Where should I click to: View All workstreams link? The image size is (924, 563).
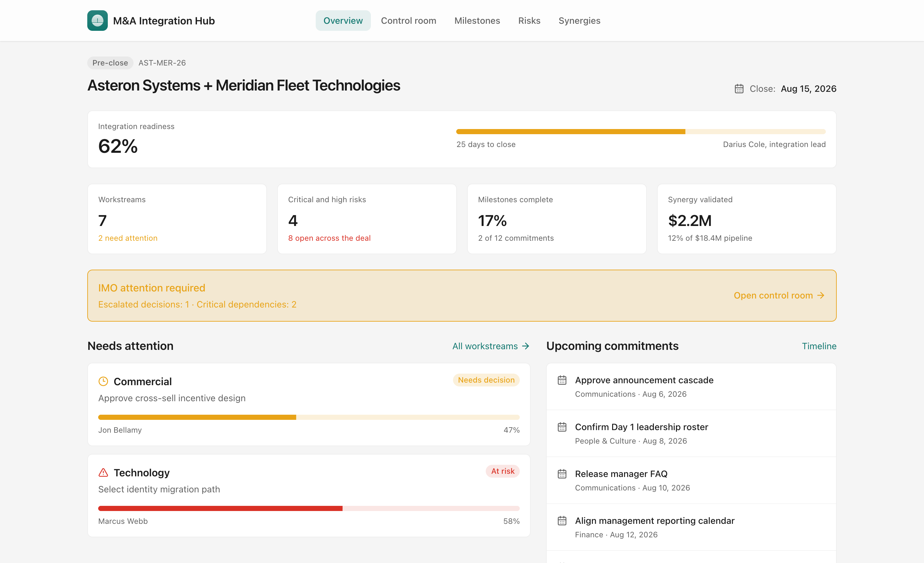click(491, 346)
